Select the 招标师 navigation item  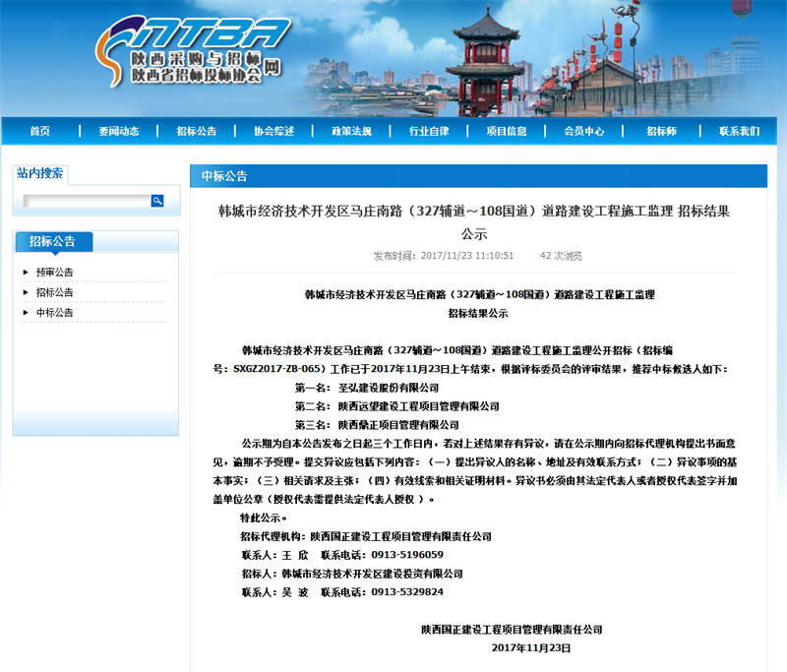point(661,132)
